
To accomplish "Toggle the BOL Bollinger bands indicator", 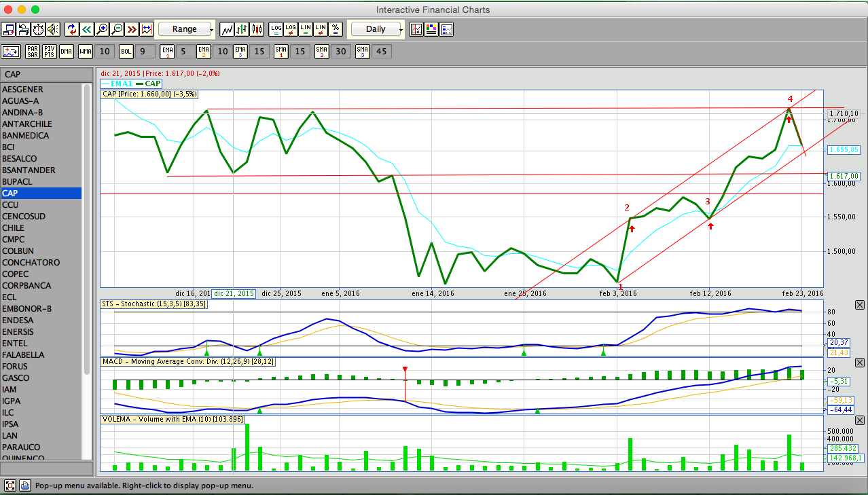I will pos(126,52).
